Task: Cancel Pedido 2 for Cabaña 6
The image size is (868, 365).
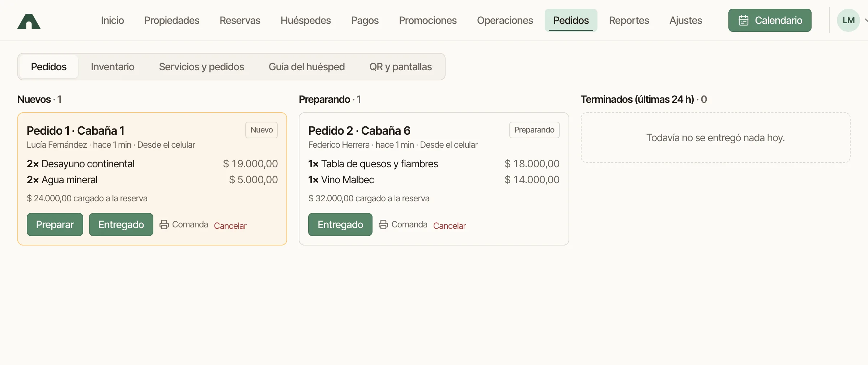Action: [x=450, y=226]
